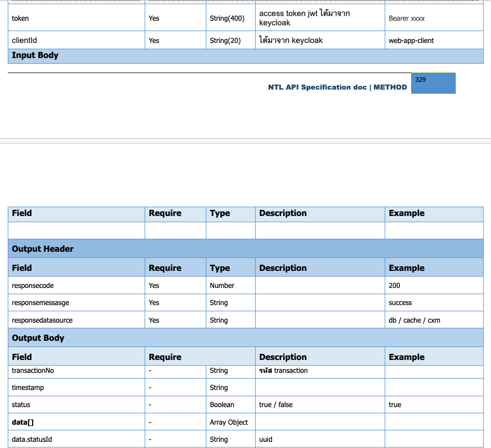Click the token field cell
The image size is (491, 448).
pos(21,18)
